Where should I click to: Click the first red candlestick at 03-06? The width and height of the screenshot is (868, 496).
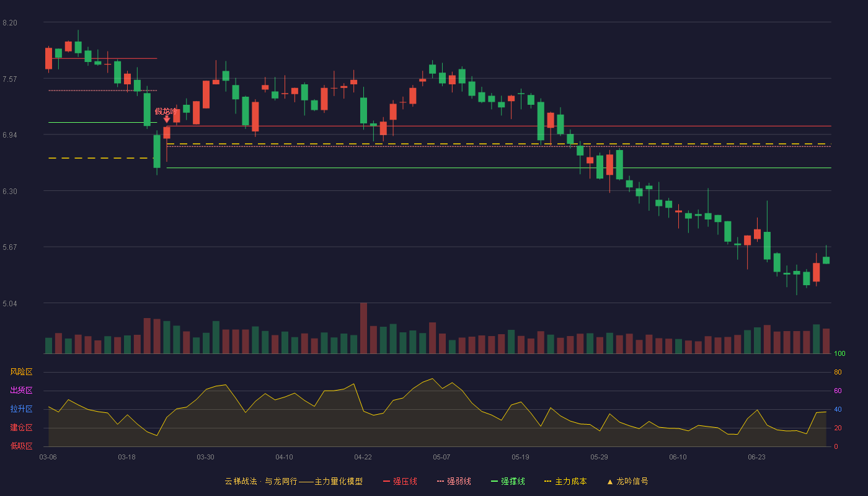(48, 58)
